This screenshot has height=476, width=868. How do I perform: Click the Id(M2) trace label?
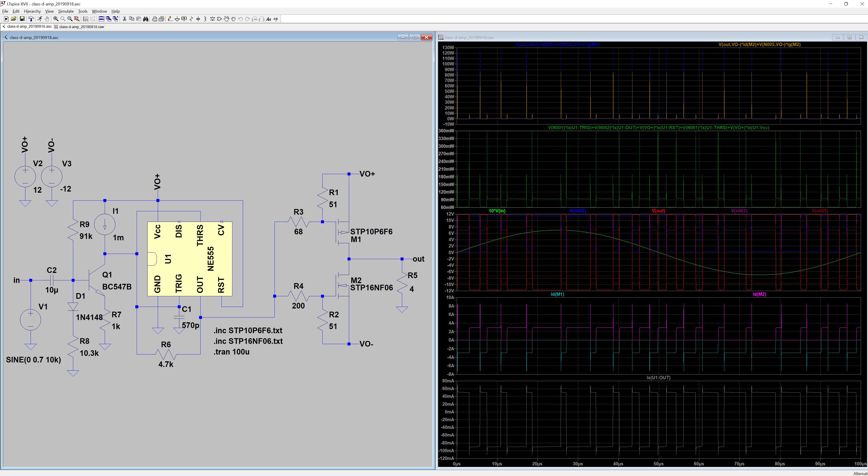(759, 294)
